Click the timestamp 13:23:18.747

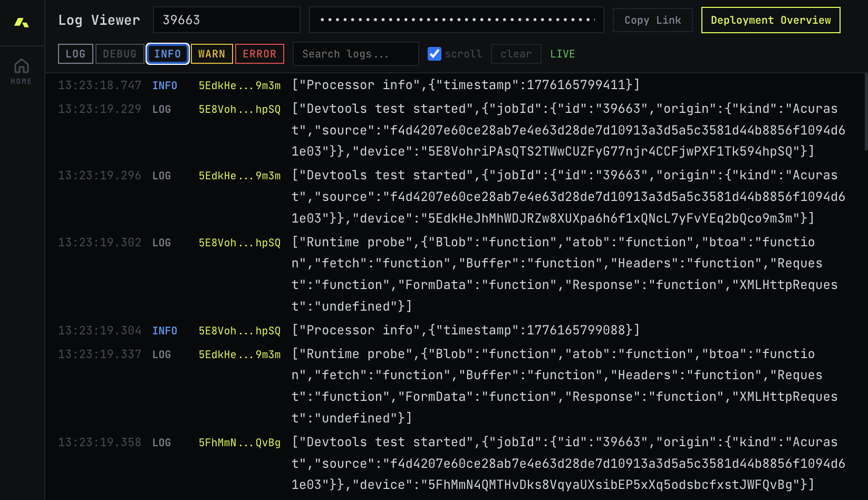point(100,85)
